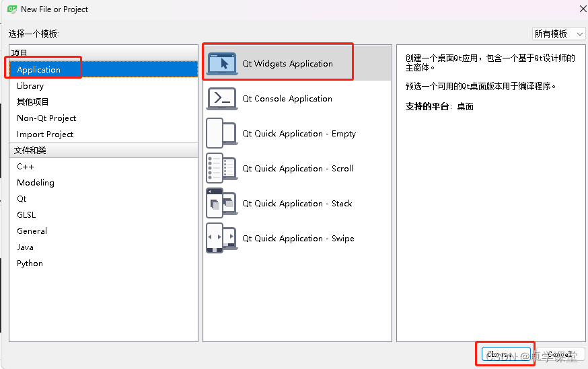Select the C++ files category
Viewport: 588px width, 369px height.
tap(104, 166)
